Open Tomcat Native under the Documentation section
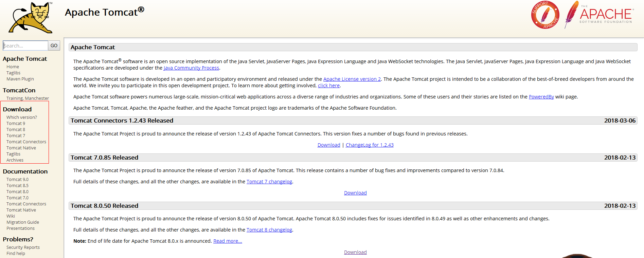The height and width of the screenshot is (258, 644). click(x=21, y=210)
